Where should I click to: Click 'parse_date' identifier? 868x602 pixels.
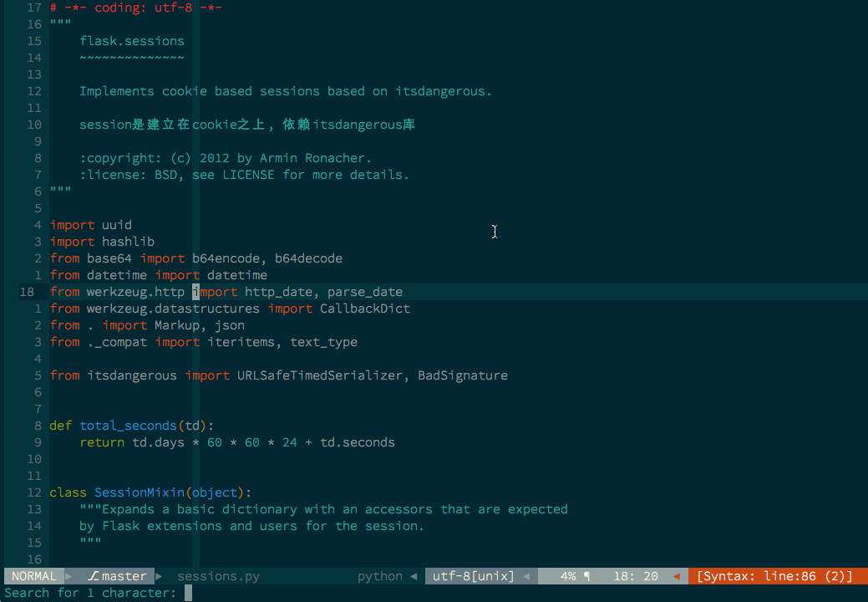365,292
